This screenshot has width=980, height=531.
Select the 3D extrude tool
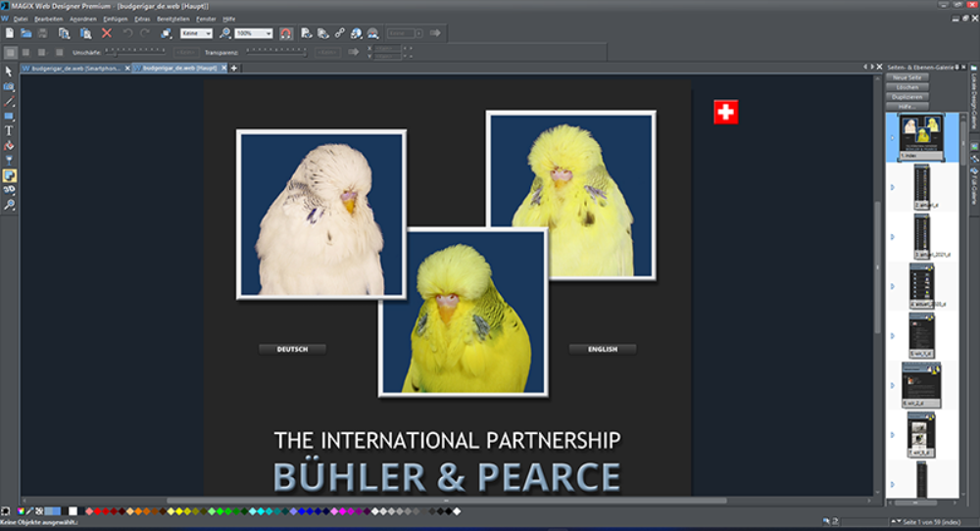pyautogui.click(x=9, y=190)
